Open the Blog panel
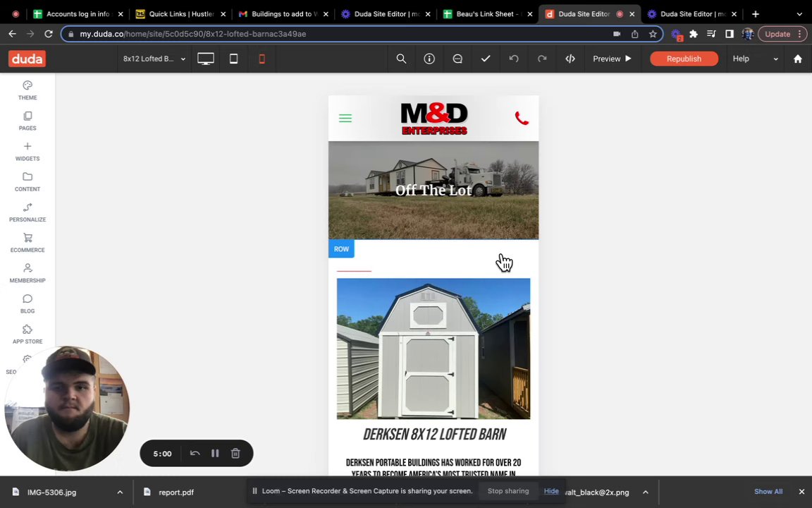 (27, 304)
